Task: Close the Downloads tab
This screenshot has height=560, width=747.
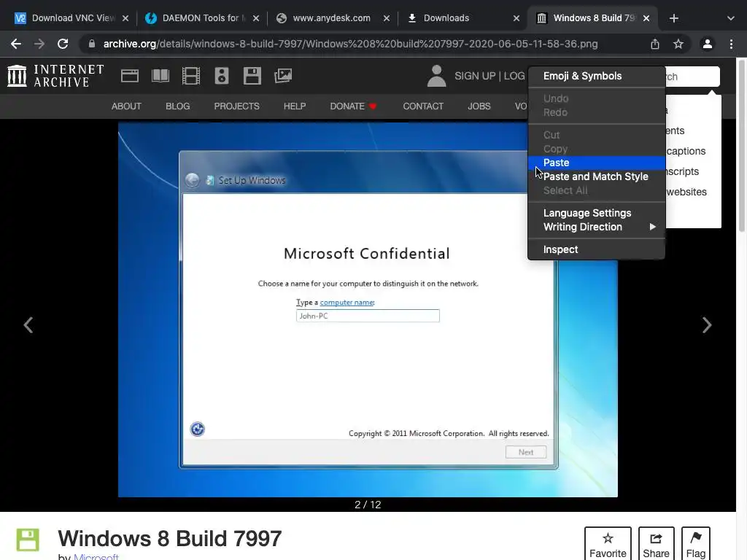Action: pyautogui.click(x=516, y=18)
